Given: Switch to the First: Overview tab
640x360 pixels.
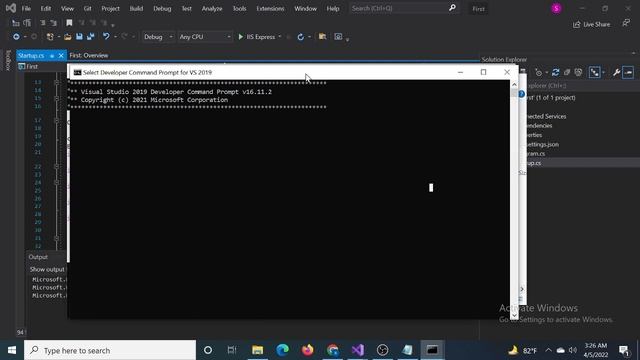Looking at the screenshot, I should point(89,56).
